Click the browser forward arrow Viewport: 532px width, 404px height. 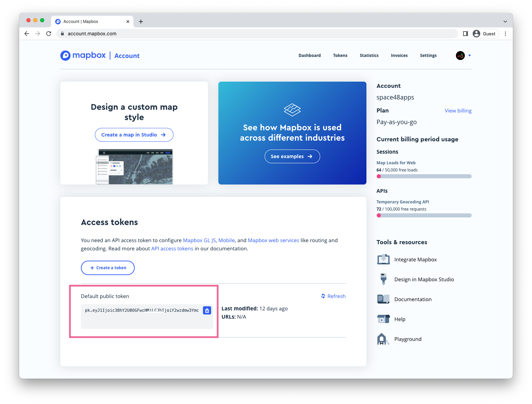(x=38, y=34)
